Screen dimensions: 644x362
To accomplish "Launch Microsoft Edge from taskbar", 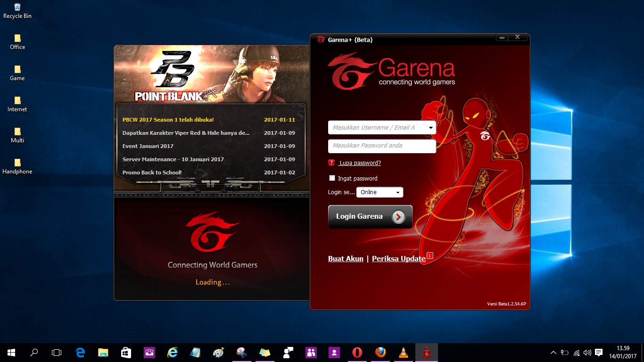I will 80,352.
